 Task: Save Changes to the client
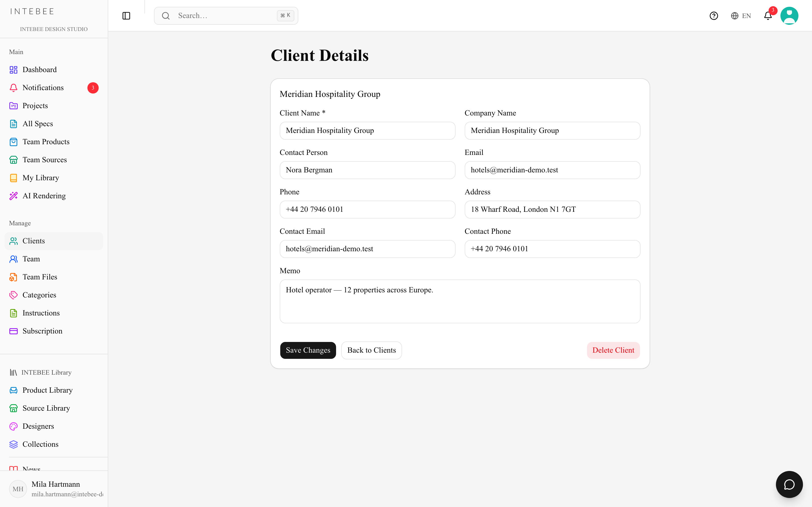click(308, 350)
